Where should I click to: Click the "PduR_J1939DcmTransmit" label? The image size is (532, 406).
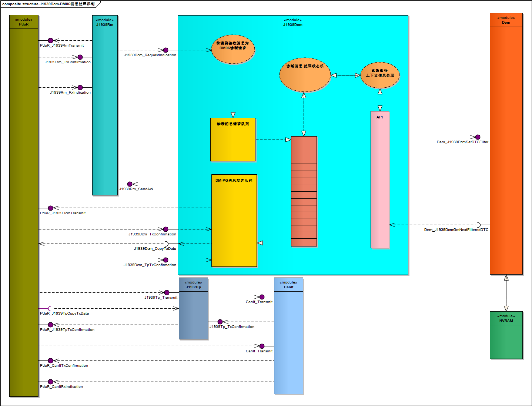click(x=63, y=213)
